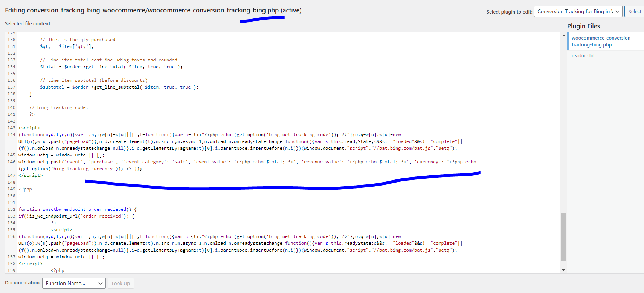Click the Look Up button
Image resolution: width=644 pixels, height=293 pixels.
[x=121, y=283]
